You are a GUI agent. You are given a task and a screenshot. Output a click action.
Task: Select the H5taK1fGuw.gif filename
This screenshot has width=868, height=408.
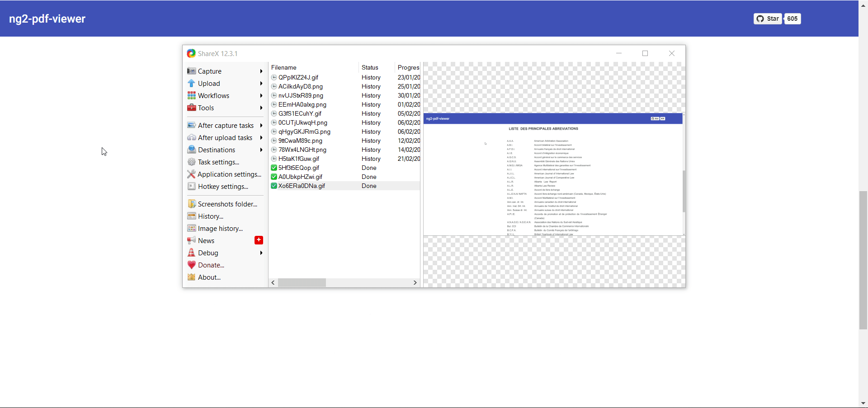click(299, 159)
